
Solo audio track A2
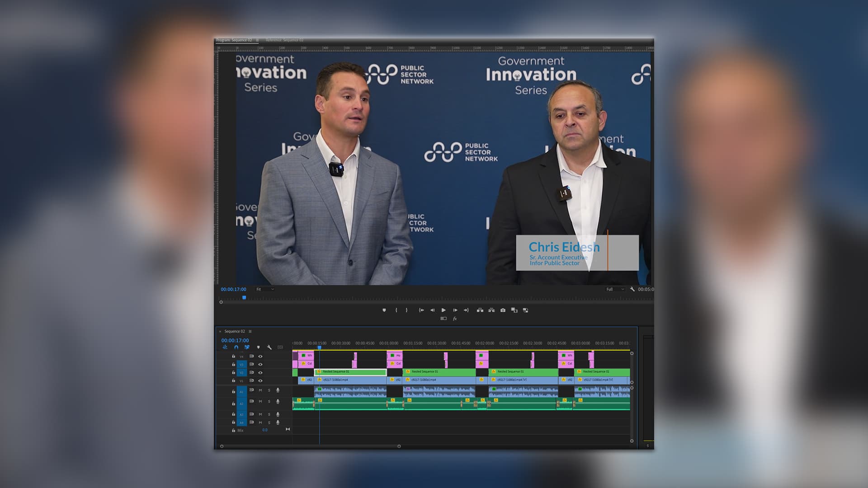click(x=269, y=401)
